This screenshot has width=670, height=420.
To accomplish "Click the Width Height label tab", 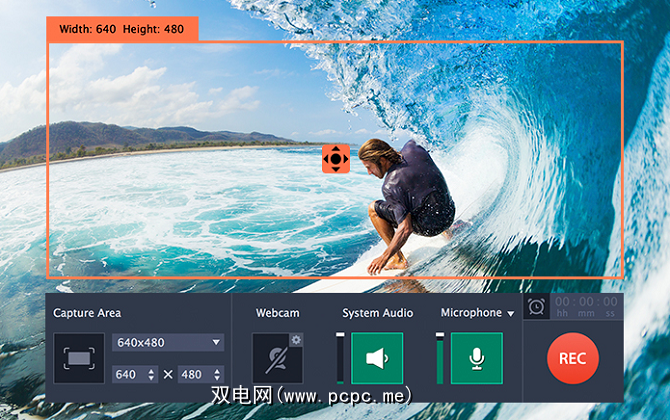I will coord(122,28).
